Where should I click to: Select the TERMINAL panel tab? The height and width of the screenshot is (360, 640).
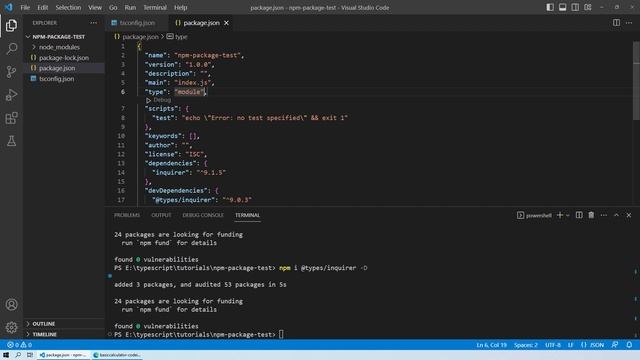(247, 215)
